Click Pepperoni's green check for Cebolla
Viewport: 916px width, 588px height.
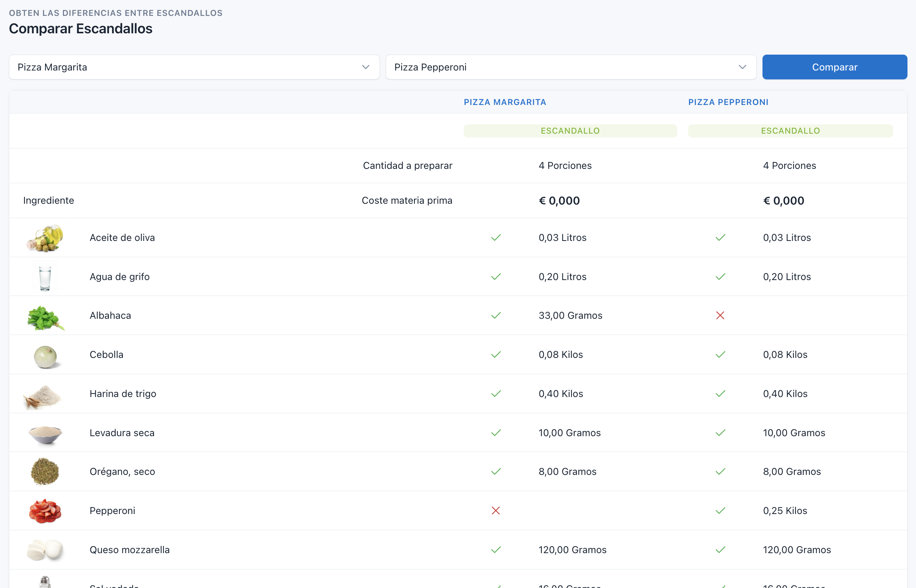click(x=720, y=354)
